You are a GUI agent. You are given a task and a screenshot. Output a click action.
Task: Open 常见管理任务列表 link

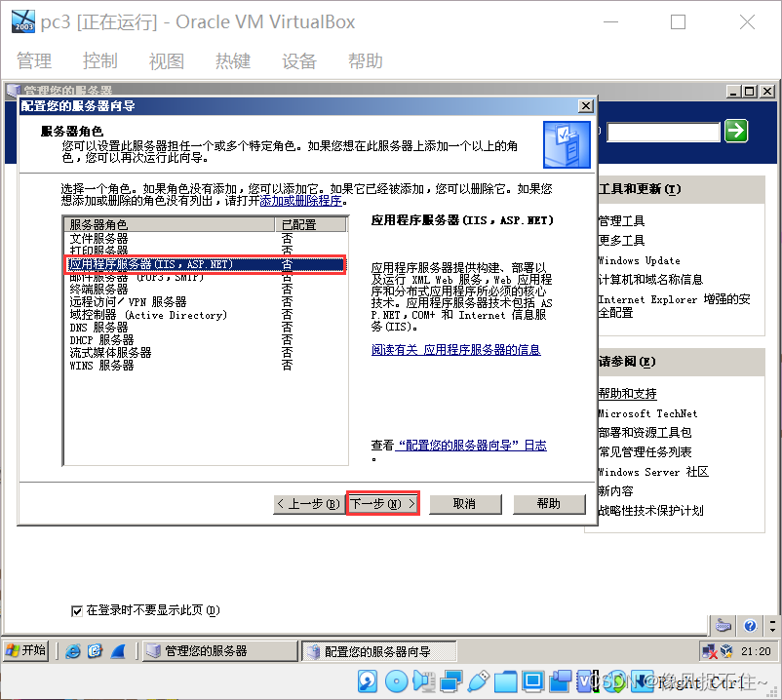point(645,452)
